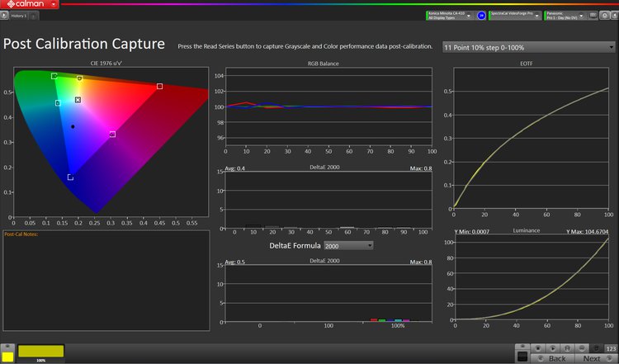Go Back to the previous step
Viewport: 619px width, 364px height.
coord(557,358)
